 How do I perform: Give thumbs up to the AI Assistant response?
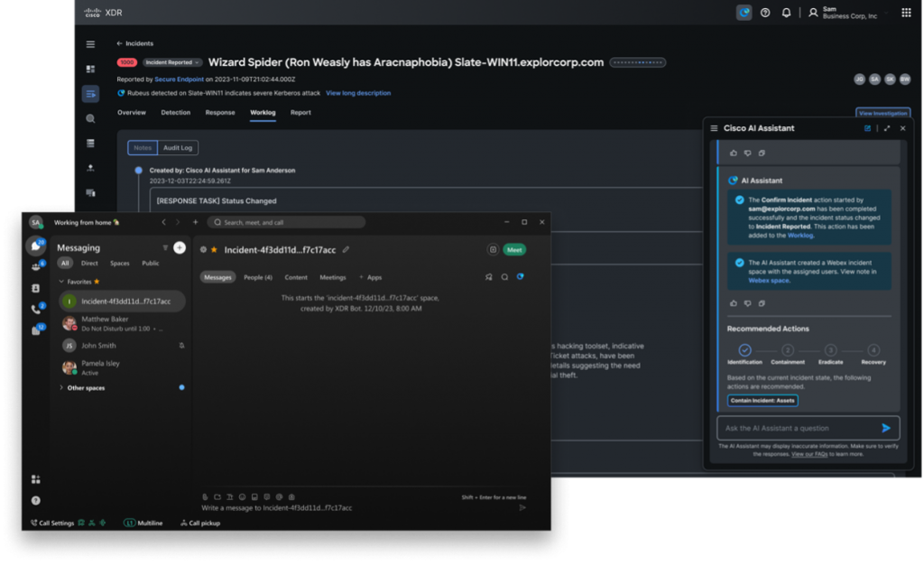(x=733, y=303)
